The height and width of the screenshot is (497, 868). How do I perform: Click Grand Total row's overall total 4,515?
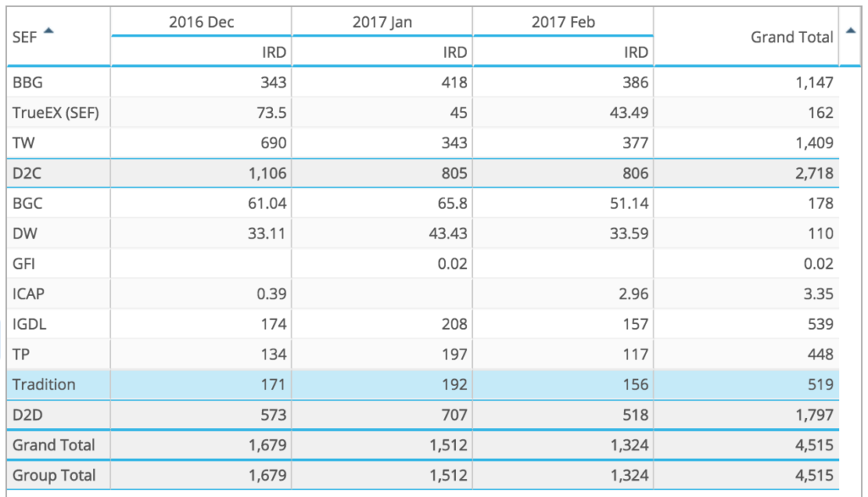815,445
